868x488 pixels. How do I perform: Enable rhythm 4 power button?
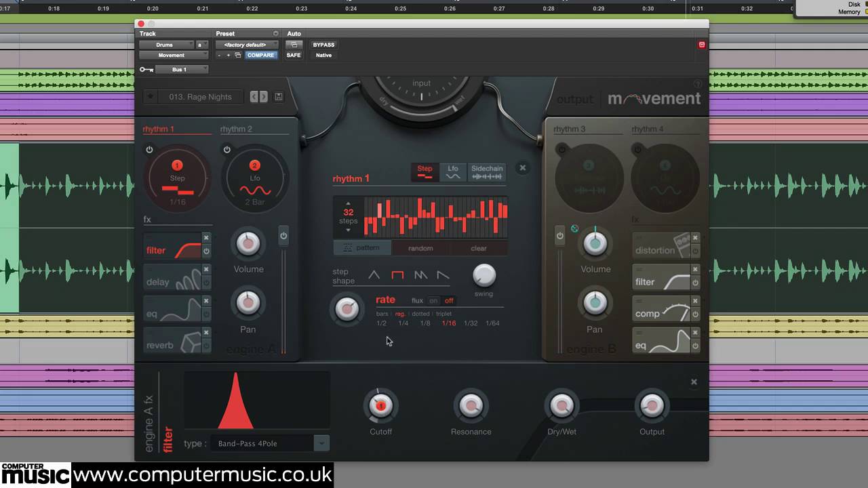tap(637, 148)
